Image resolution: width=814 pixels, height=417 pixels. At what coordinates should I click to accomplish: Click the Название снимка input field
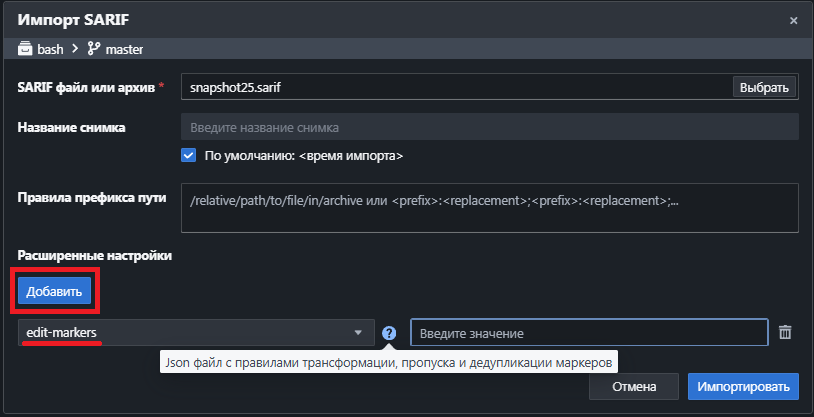pyautogui.click(x=488, y=127)
